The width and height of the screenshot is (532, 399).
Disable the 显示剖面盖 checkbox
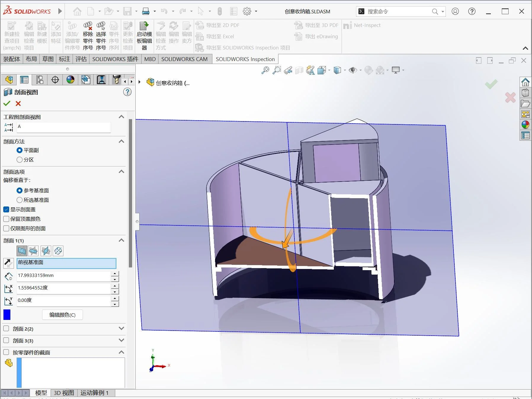(6, 209)
